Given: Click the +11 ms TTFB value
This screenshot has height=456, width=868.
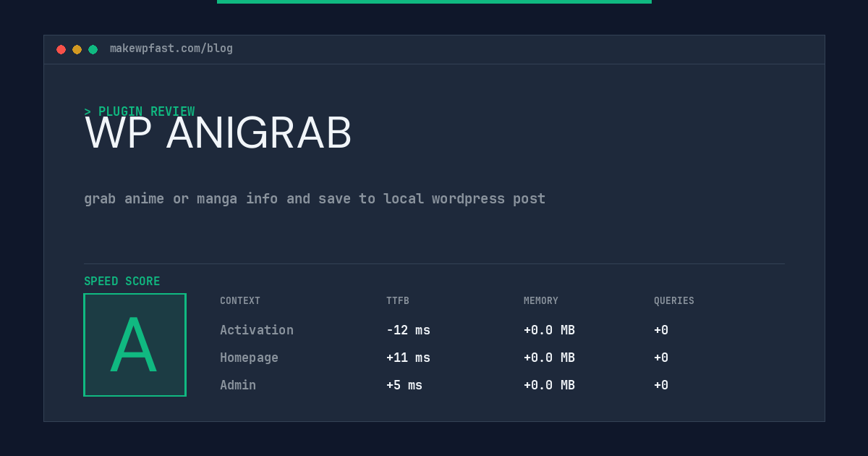Looking at the screenshot, I should [408, 358].
